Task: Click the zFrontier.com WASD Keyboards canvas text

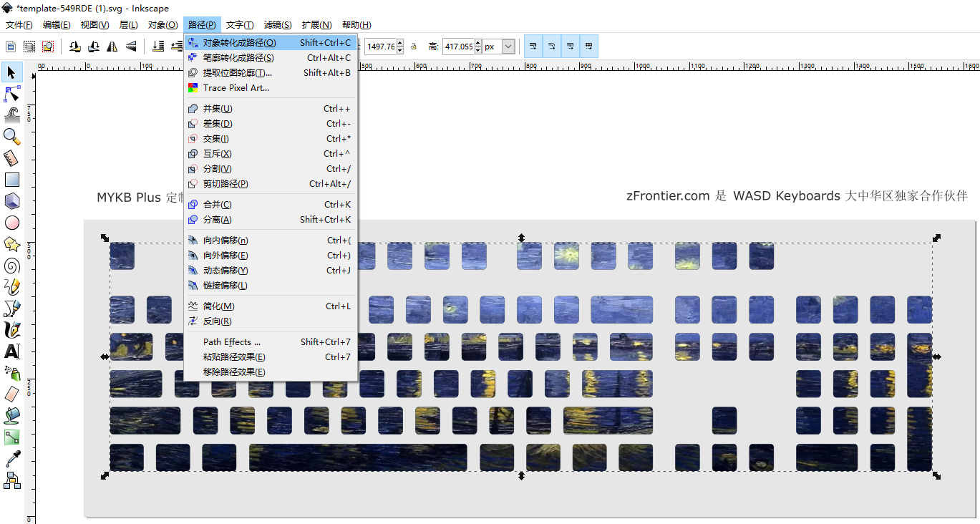Action: [x=797, y=196]
